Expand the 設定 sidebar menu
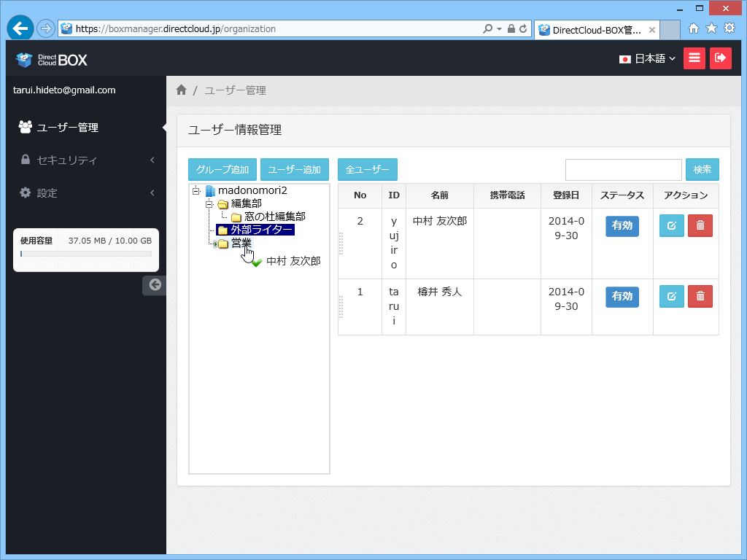Image resolution: width=747 pixels, height=560 pixels. tap(86, 192)
